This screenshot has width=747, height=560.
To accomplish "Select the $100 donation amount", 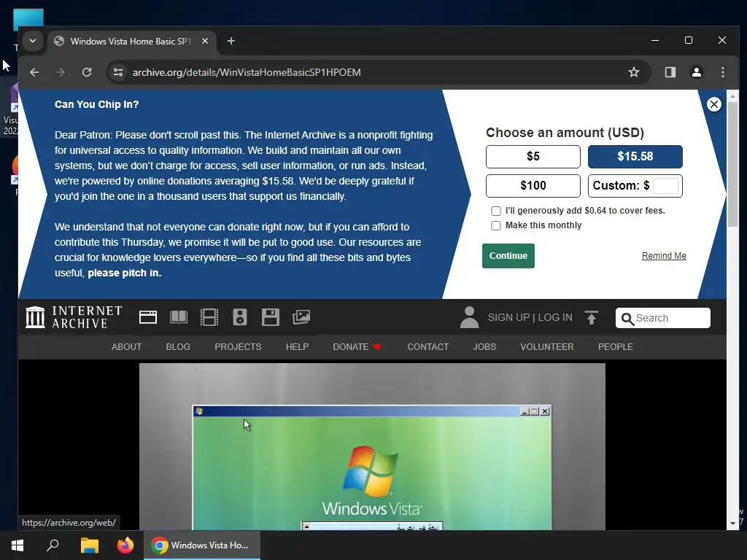I will click(x=533, y=186).
